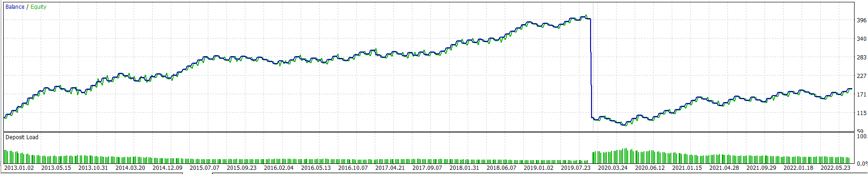The image size is (868, 174).
Task: Click the 340 axis value
Action: 862,39
